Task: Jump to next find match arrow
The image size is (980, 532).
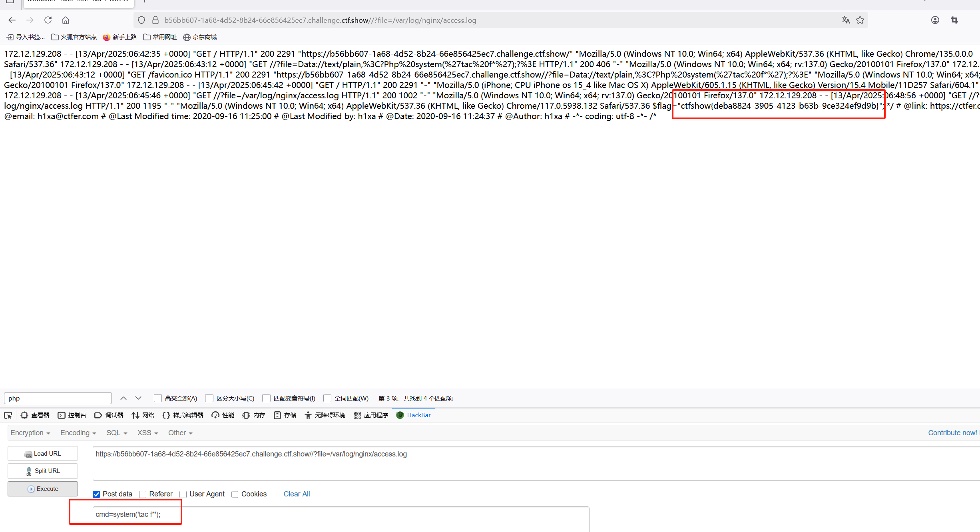Action: point(138,398)
